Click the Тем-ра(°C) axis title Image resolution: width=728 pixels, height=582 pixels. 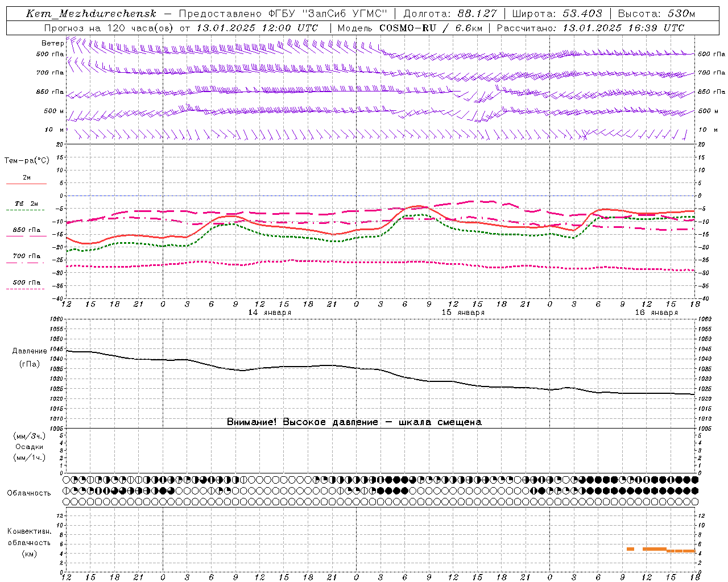coord(27,161)
